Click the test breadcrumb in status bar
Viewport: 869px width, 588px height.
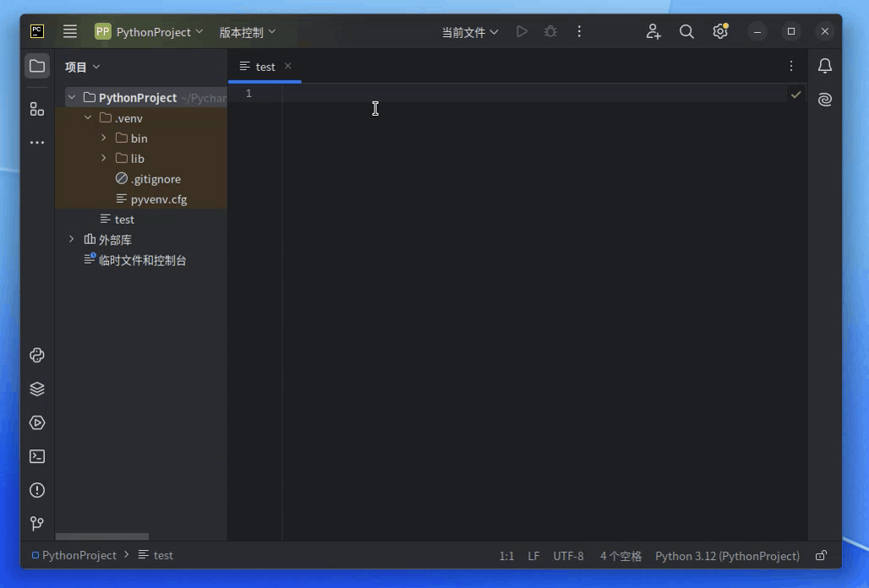point(156,555)
